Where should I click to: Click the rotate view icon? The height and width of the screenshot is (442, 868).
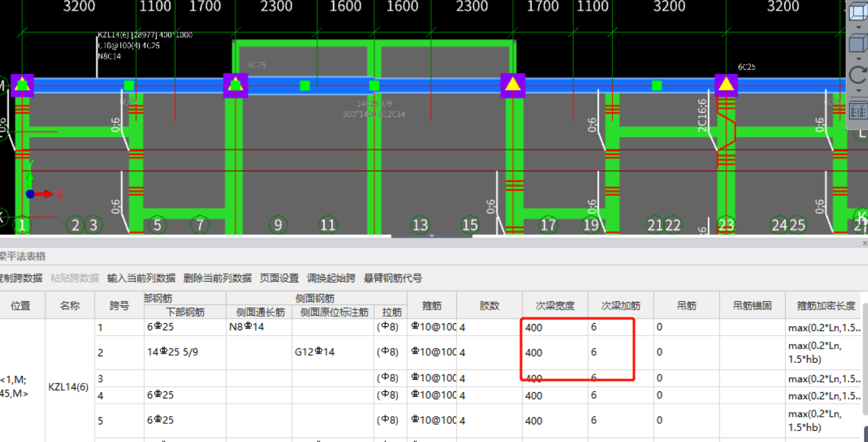click(x=858, y=75)
